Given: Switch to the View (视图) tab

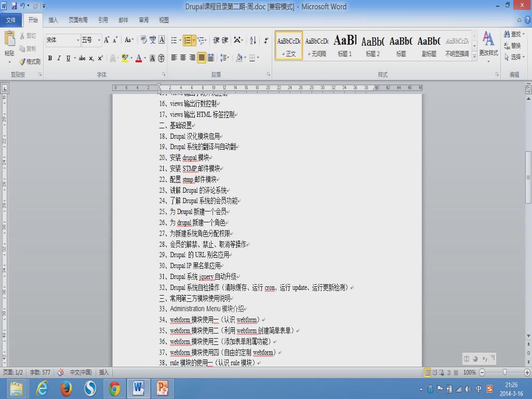Looking at the screenshot, I should (x=164, y=20).
